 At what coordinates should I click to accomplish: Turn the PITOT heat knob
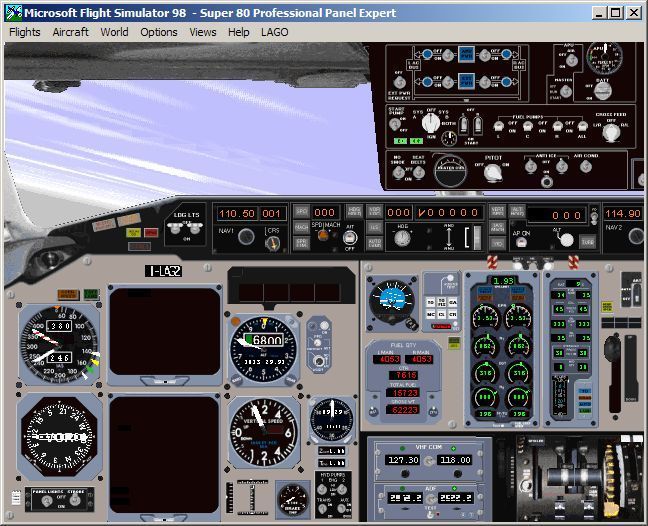(493, 173)
